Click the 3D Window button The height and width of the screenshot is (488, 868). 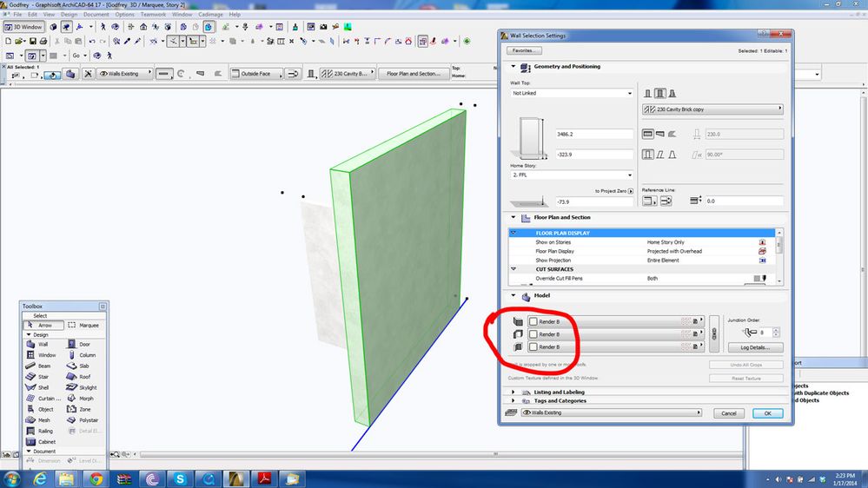(23, 27)
